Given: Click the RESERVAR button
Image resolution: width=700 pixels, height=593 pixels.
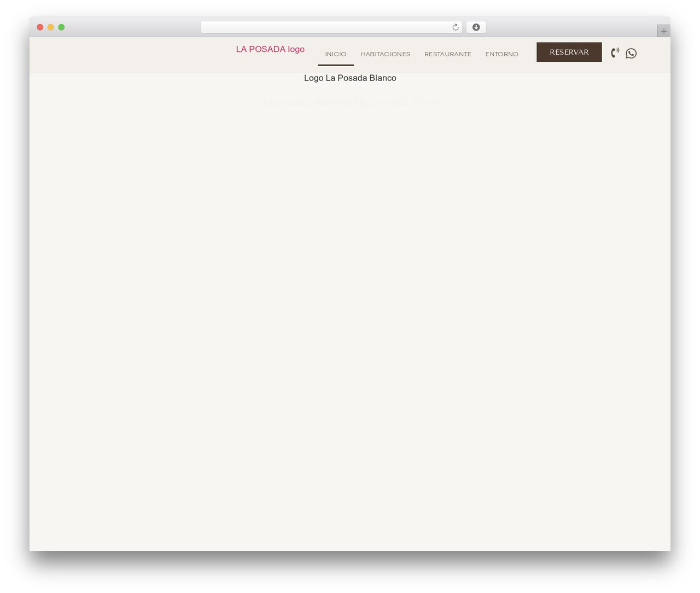Looking at the screenshot, I should pyautogui.click(x=569, y=52).
